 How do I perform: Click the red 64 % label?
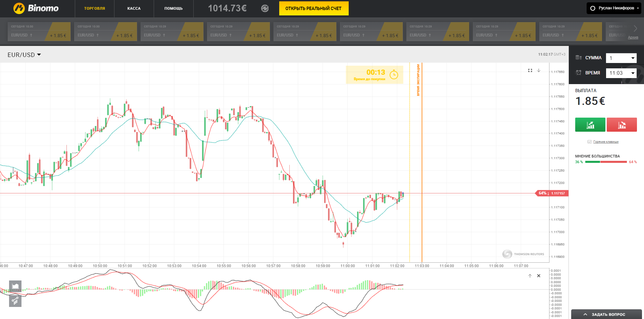coord(633,162)
